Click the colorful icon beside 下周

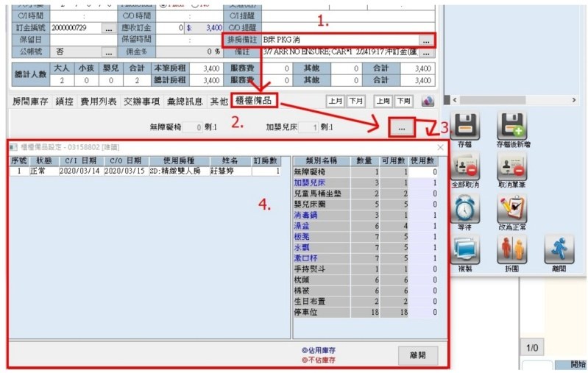point(428,101)
